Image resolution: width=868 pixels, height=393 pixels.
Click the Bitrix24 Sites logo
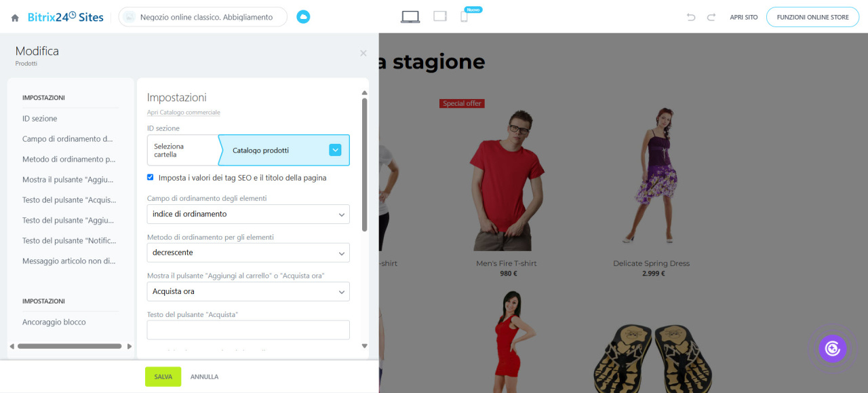[66, 17]
